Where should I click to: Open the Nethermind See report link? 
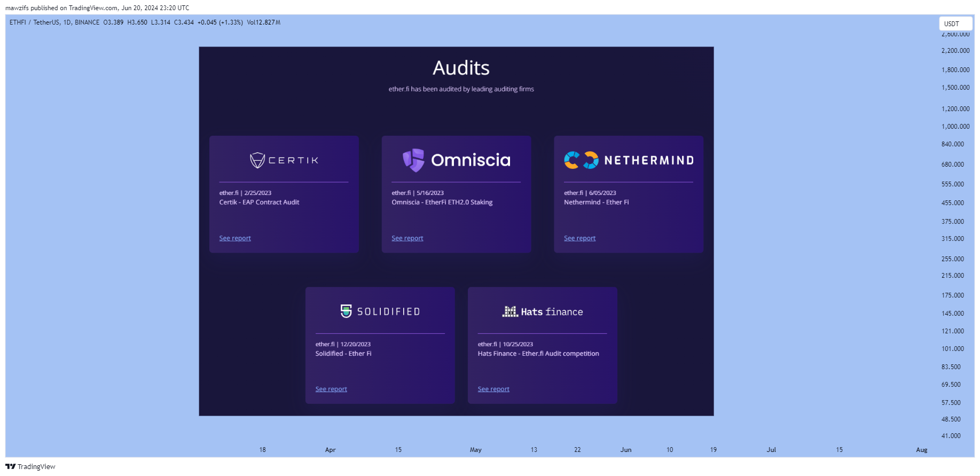(x=579, y=238)
